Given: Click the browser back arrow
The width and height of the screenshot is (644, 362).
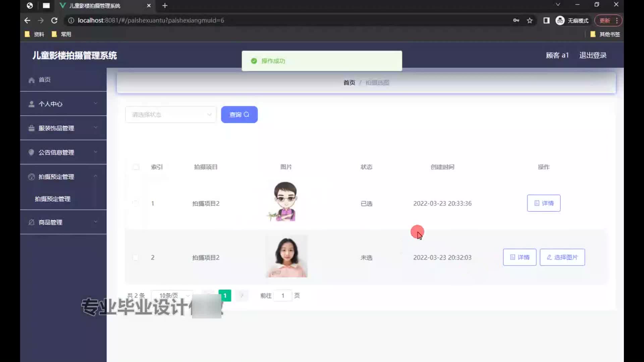Looking at the screenshot, I should click(28, 20).
